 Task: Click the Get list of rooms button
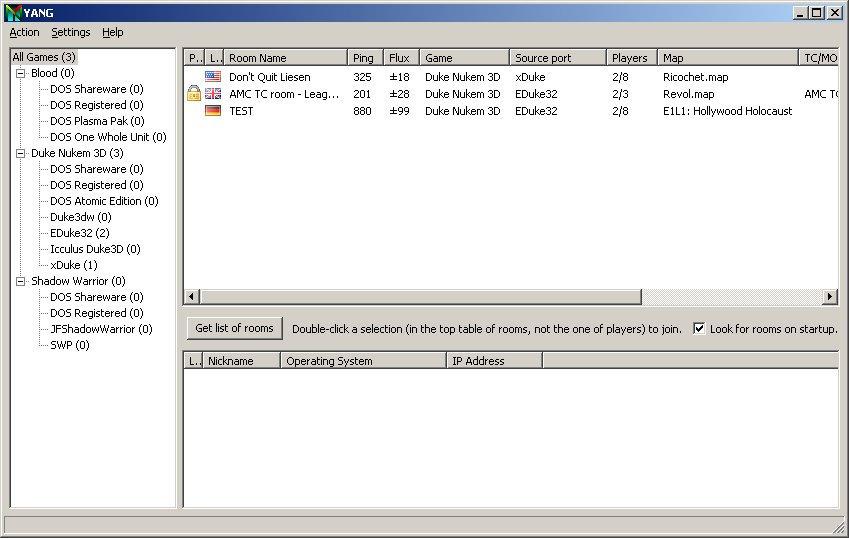tap(234, 328)
